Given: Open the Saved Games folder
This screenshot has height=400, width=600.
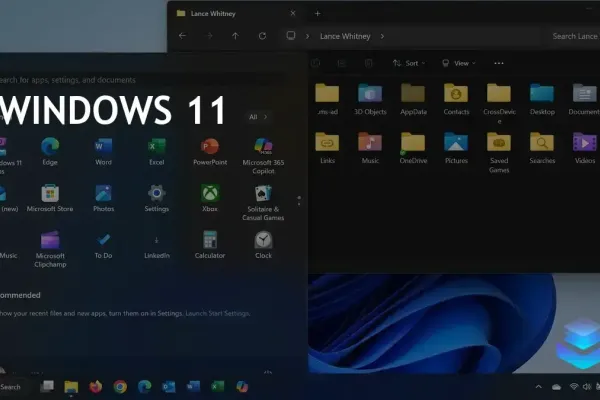Looking at the screenshot, I should pyautogui.click(x=499, y=153).
